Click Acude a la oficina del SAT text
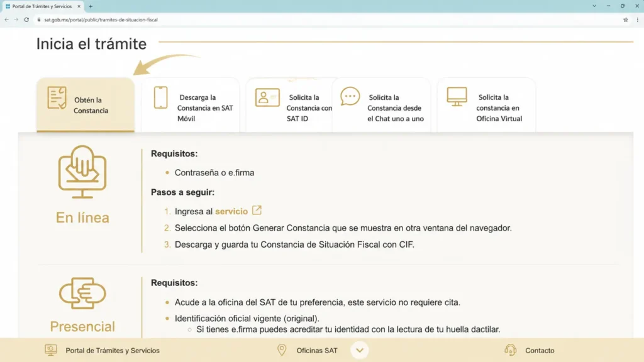The width and height of the screenshot is (644, 362). pos(318,302)
